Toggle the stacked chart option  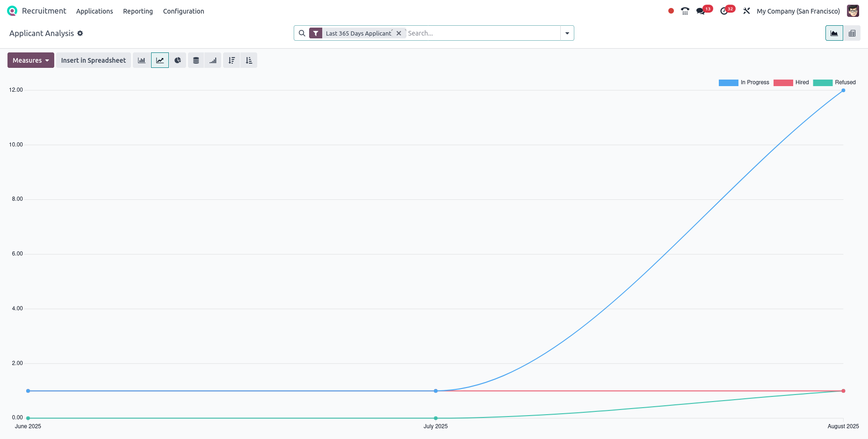(196, 60)
